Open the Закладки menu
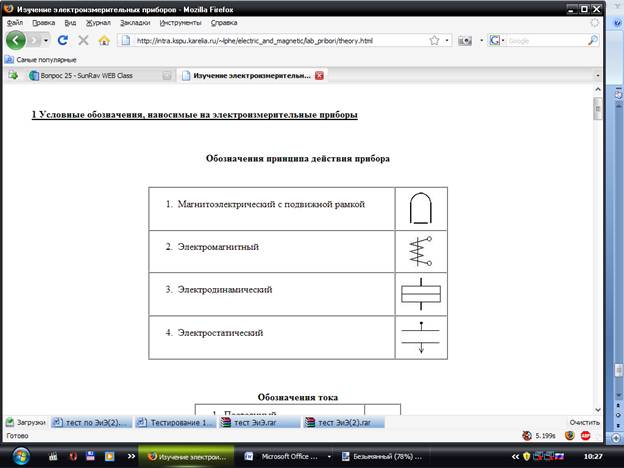624x468 pixels. (x=135, y=23)
